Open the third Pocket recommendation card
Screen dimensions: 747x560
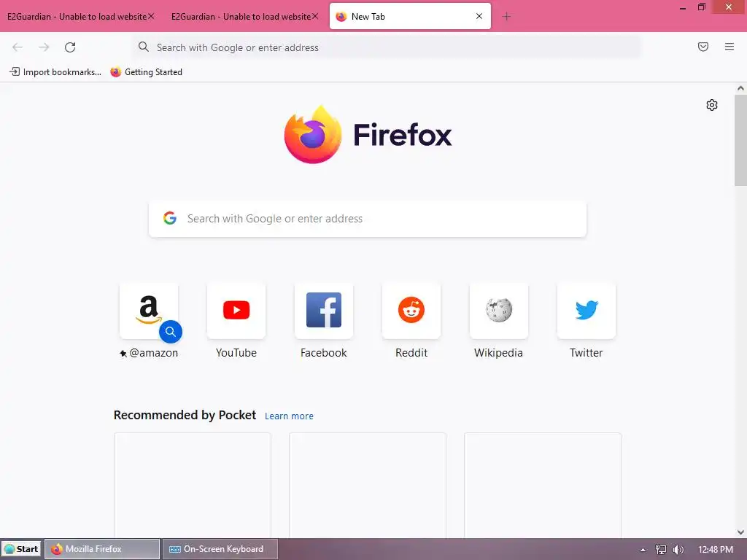click(x=543, y=485)
